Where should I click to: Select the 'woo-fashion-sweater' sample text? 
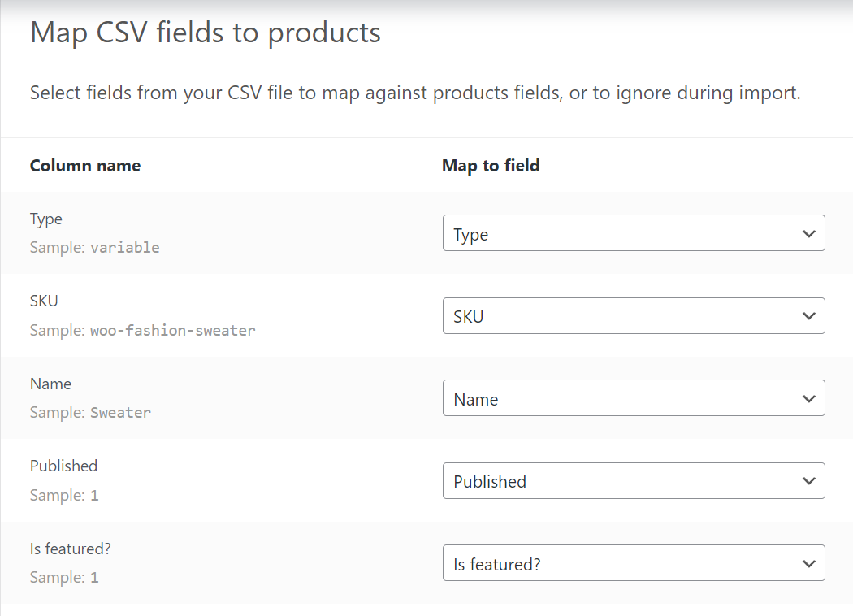point(172,331)
